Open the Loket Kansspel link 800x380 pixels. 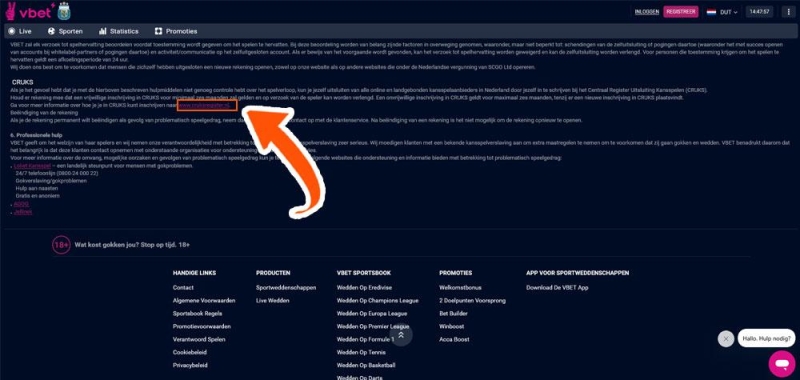(33, 166)
